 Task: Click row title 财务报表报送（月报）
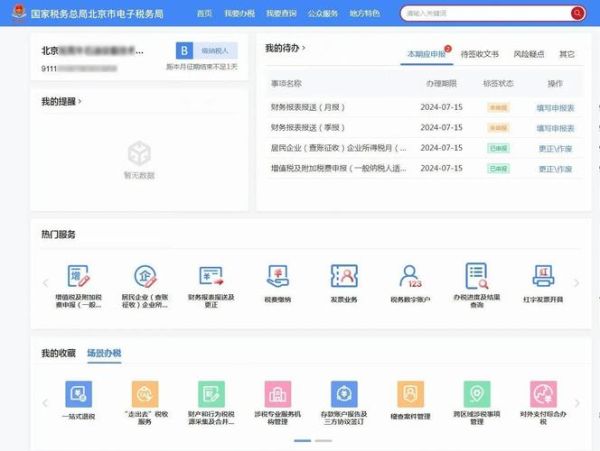[x=308, y=107]
